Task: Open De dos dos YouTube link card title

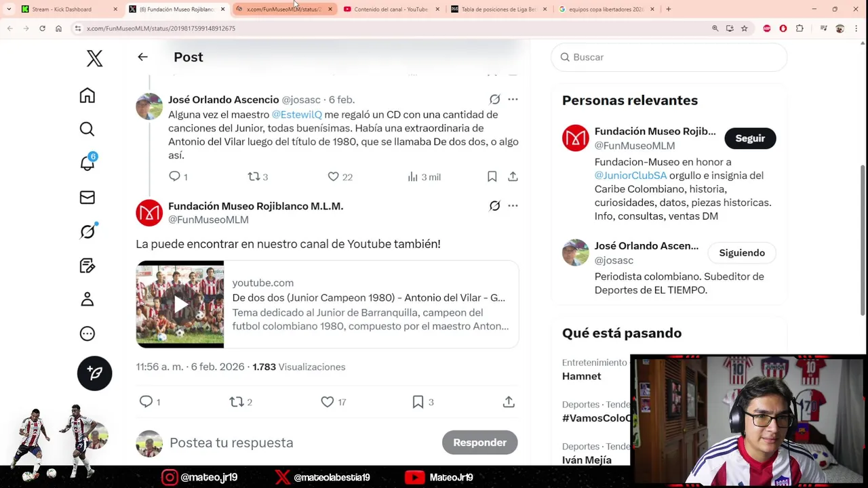Action: pos(368,298)
